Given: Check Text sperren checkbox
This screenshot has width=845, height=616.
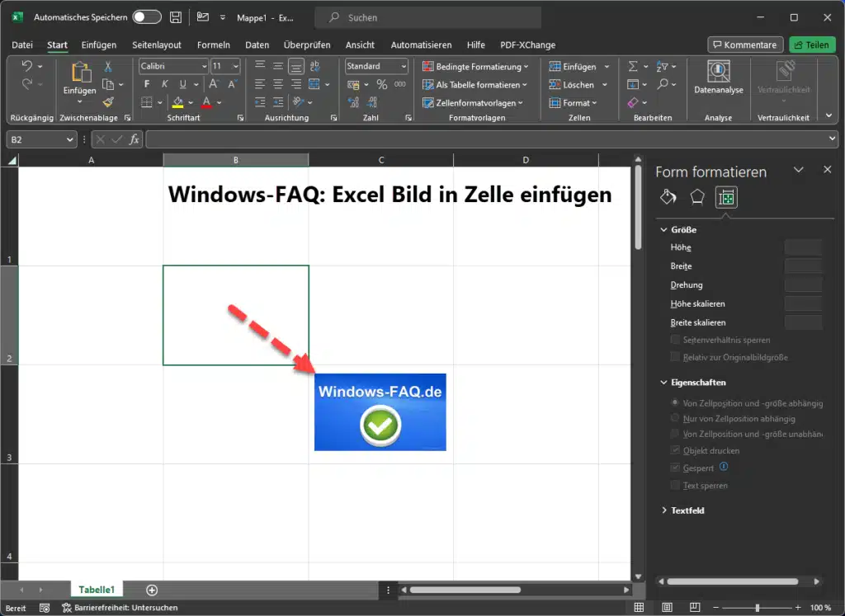Looking at the screenshot, I should point(675,485).
